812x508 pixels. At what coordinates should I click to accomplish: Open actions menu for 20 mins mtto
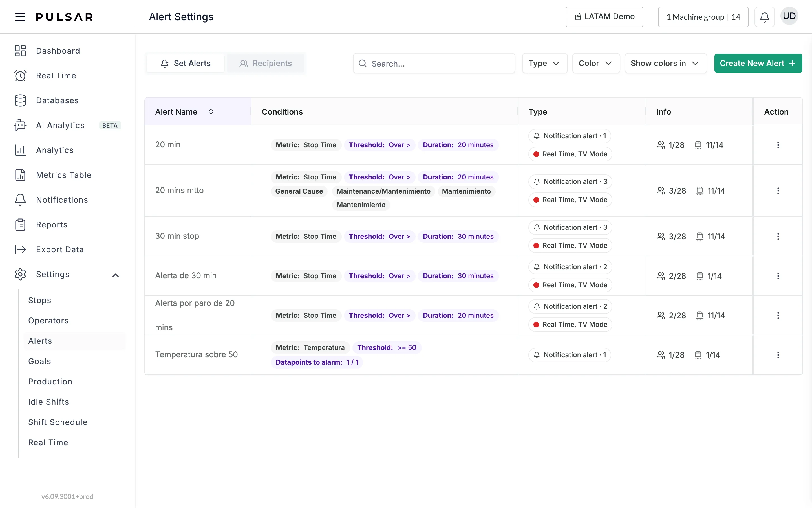pyautogui.click(x=778, y=191)
